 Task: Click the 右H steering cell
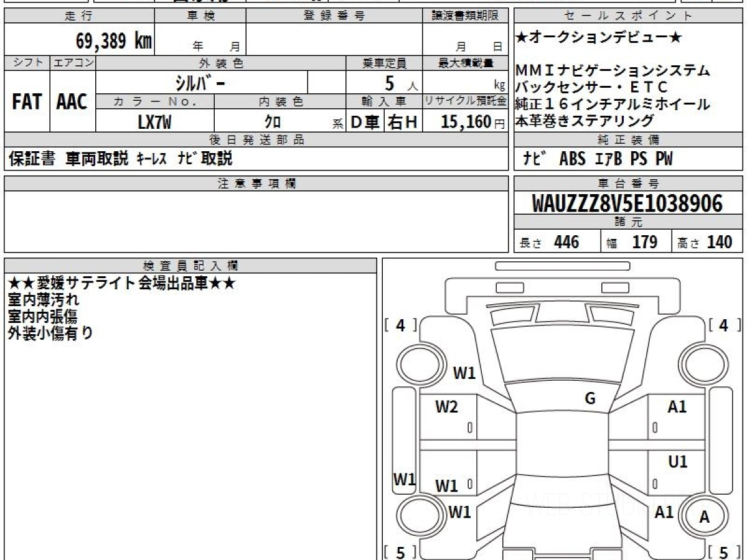[403, 122]
